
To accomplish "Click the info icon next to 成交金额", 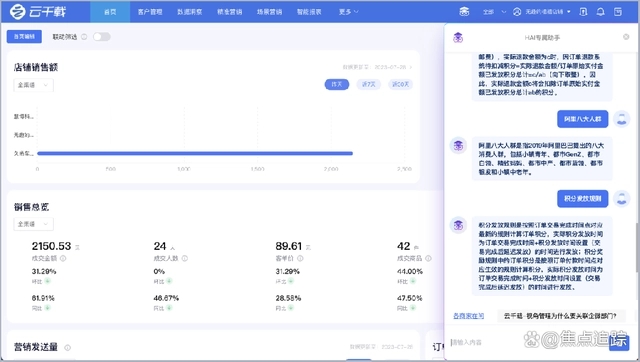I will pos(63,258).
